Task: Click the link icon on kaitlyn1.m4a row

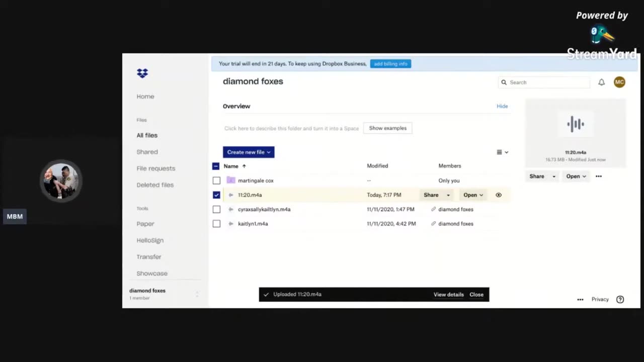Action: click(x=433, y=224)
